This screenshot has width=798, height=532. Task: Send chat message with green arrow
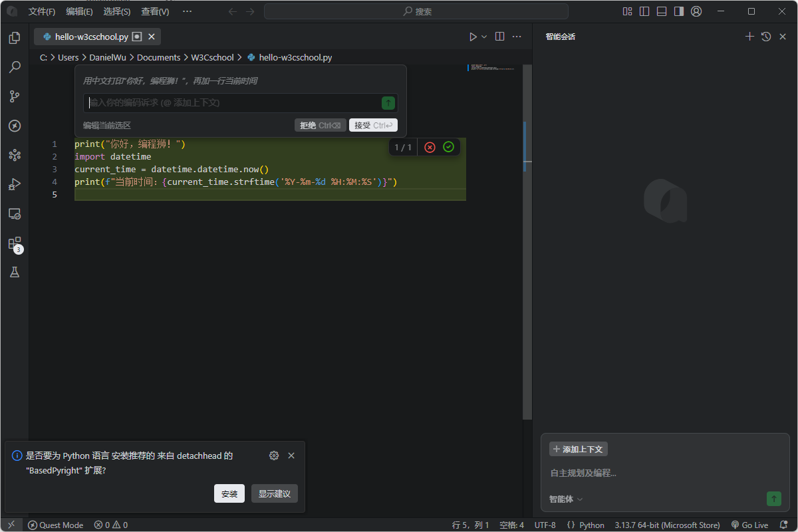(774, 499)
